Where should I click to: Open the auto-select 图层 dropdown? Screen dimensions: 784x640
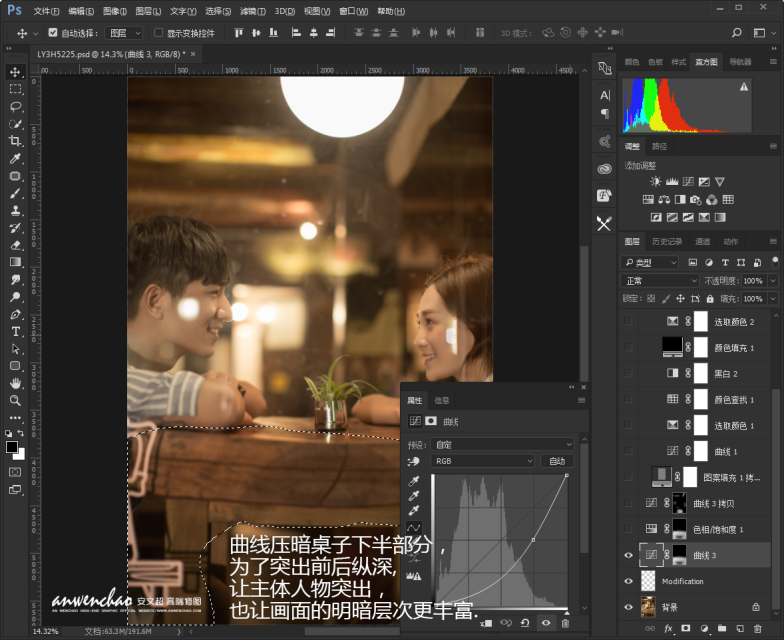click(124, 33)
